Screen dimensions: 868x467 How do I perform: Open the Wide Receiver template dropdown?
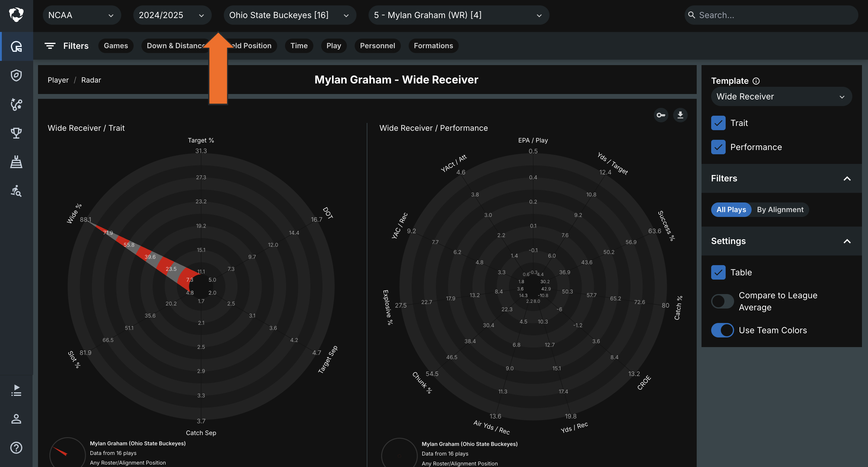click(x=781, y=97)
